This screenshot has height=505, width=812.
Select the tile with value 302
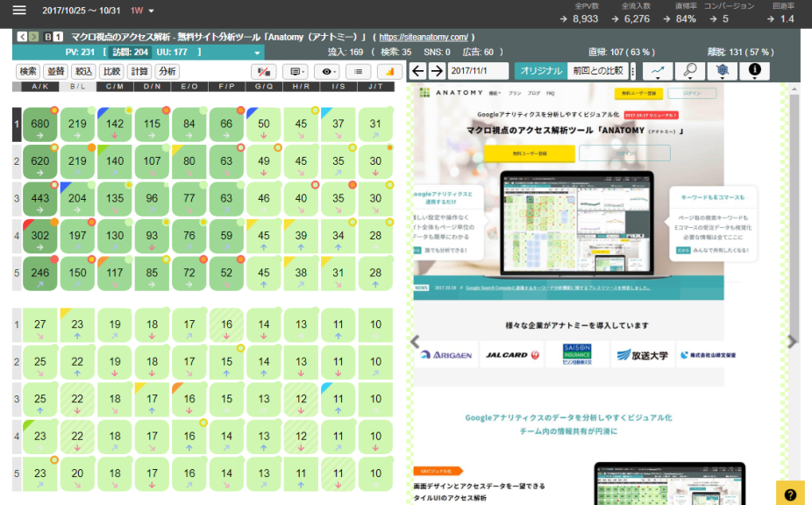(39, 237)
